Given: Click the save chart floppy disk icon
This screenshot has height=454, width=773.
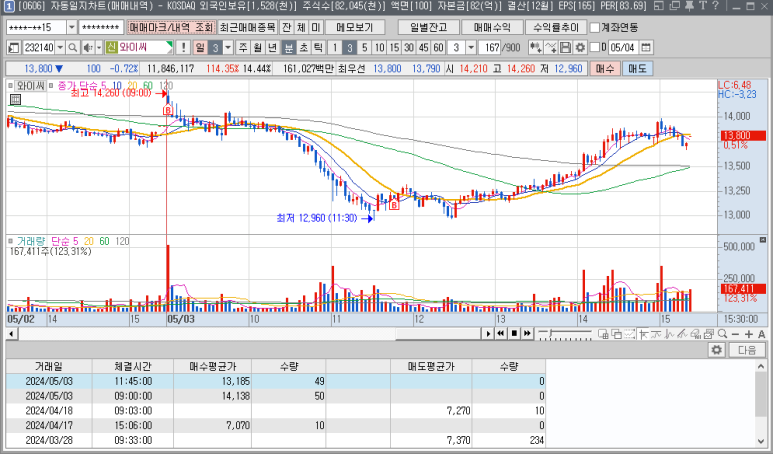Looking at the screenshot, I should coord(565,47).
